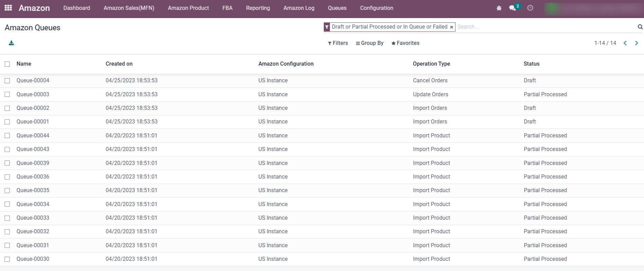Click Partial Processed status of Queue-00036

coord(545,177)
